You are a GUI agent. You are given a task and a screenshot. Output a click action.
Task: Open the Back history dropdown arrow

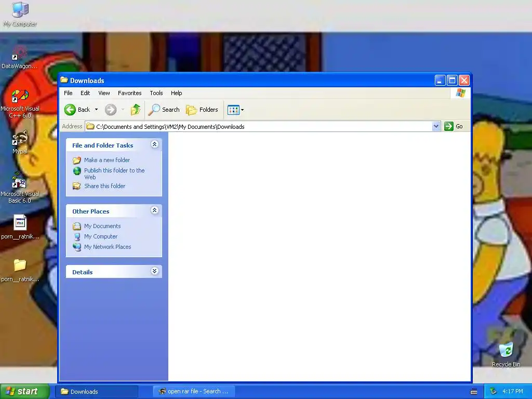click(x=96, y=110)
